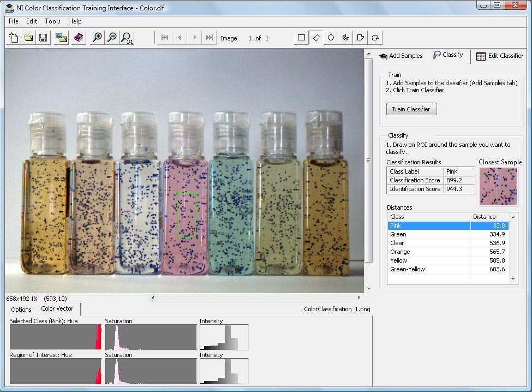Select the Green row in Distances
532x392 pixels.
[x=428, y=234]
